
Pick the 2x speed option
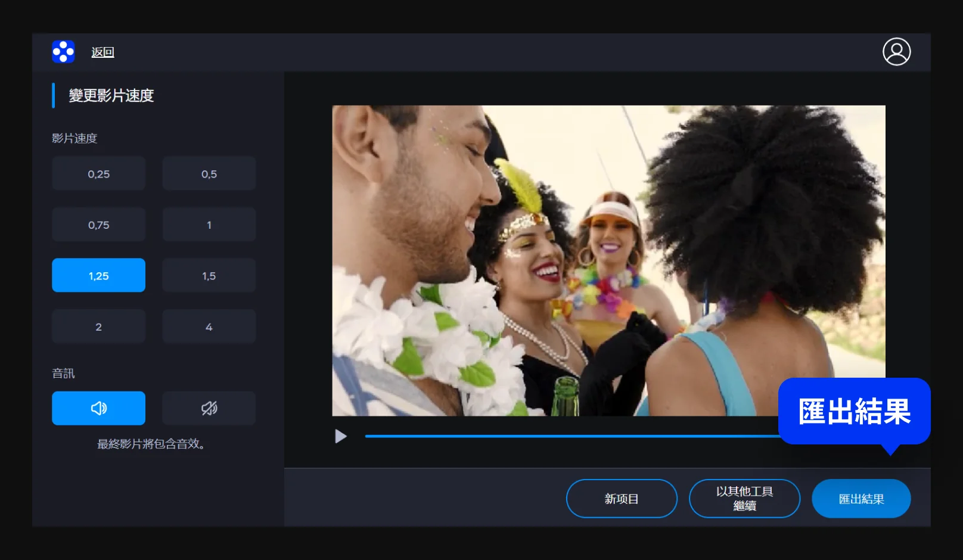coord(98,326)
